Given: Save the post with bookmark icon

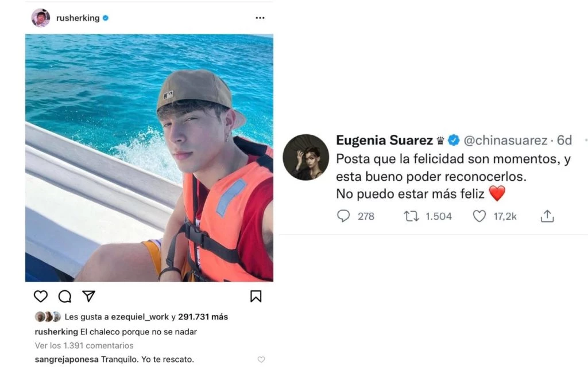Looking at the screenshot, I should click(x=256, y=296).
